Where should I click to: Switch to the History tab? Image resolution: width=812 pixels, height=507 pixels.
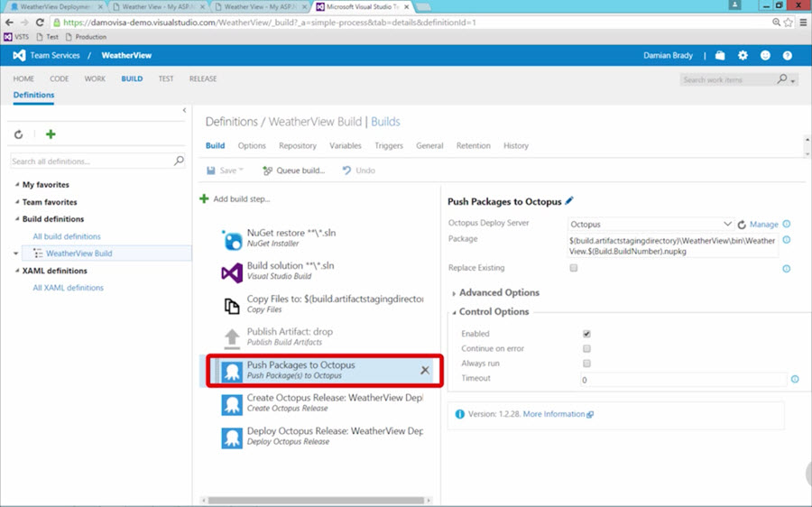tap(516, 145)
